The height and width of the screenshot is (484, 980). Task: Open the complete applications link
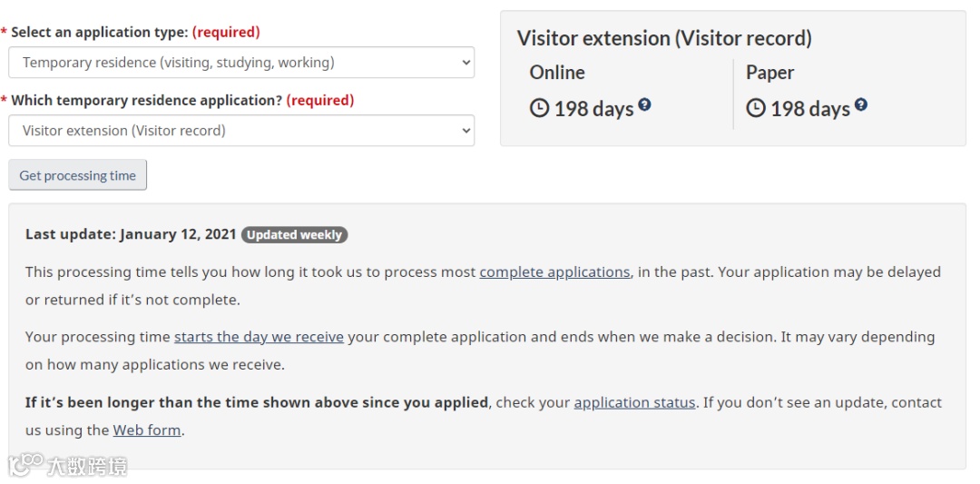pyautogui.click(x=554, y=272)
